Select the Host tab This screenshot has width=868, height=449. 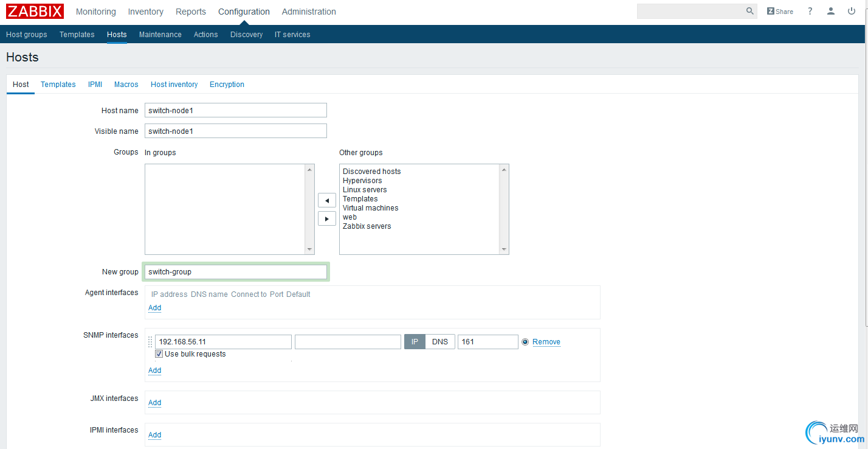[21, 85]
